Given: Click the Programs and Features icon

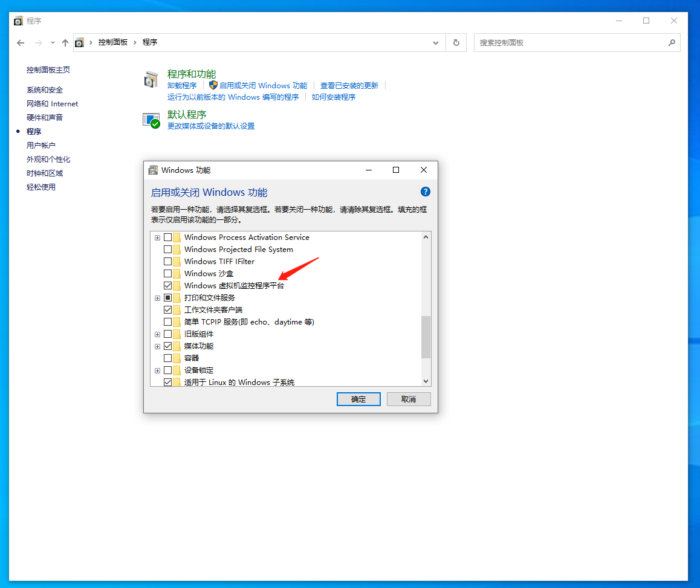Looking at the screenshot, I should click(x=151, y=79).
